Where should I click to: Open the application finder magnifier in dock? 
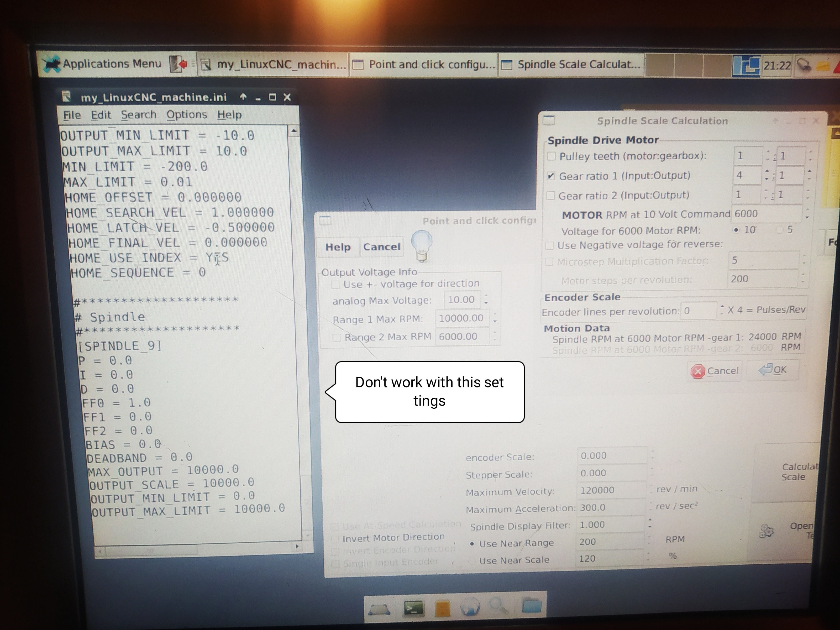tap(498, 606)
